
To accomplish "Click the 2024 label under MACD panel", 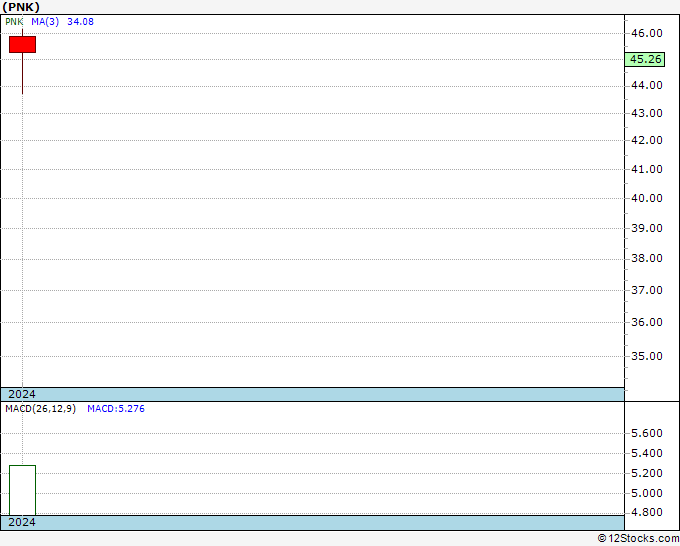I will pyautogui.click(x=22, y=522).
